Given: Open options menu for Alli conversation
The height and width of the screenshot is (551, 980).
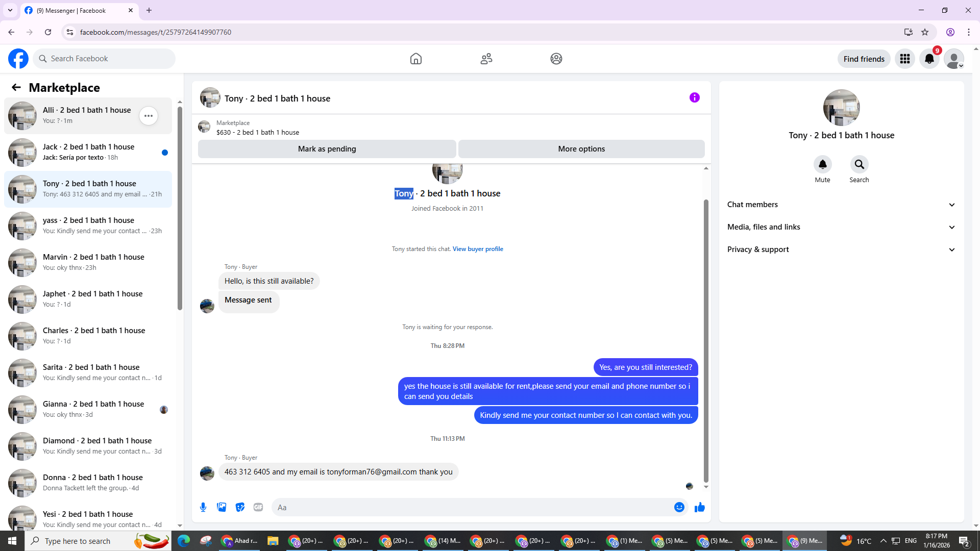Looking at the screenshot, I should pyautogui.click(x=148, y=116).
